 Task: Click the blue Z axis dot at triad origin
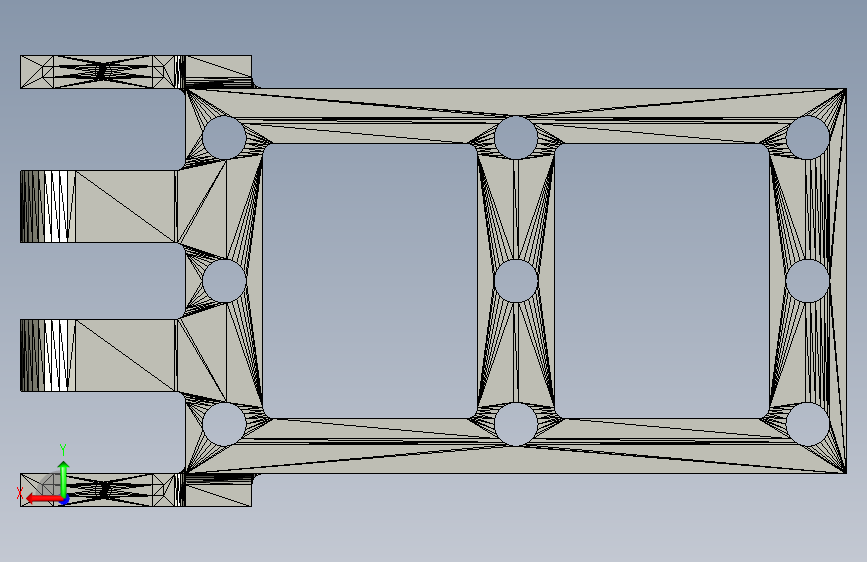(65, 501)
